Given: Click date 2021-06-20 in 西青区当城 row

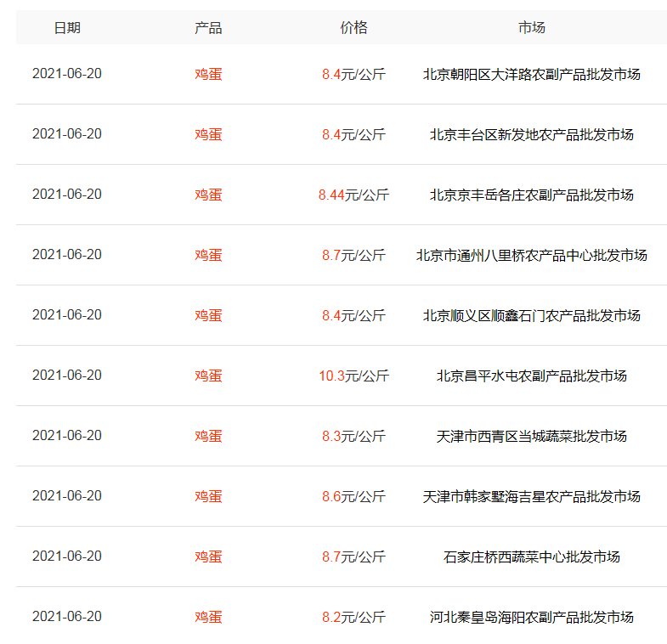Looking at the screenshot, I should (67, 436).
